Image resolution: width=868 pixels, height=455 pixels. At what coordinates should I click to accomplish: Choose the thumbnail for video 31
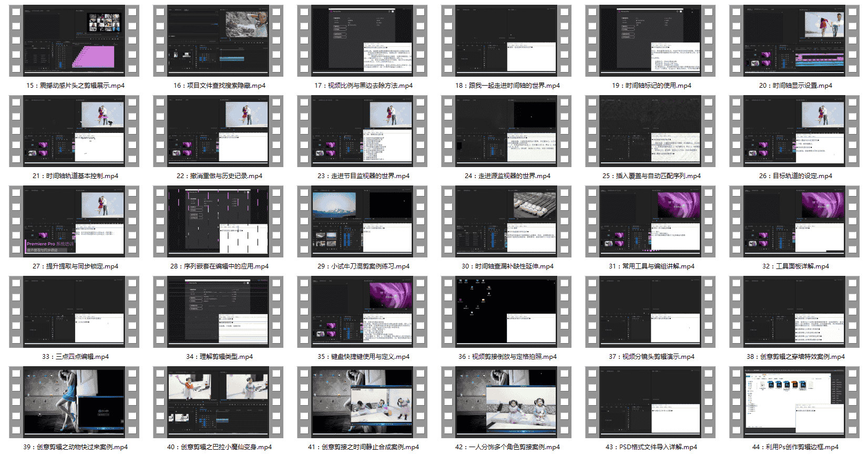click(650, 222)
